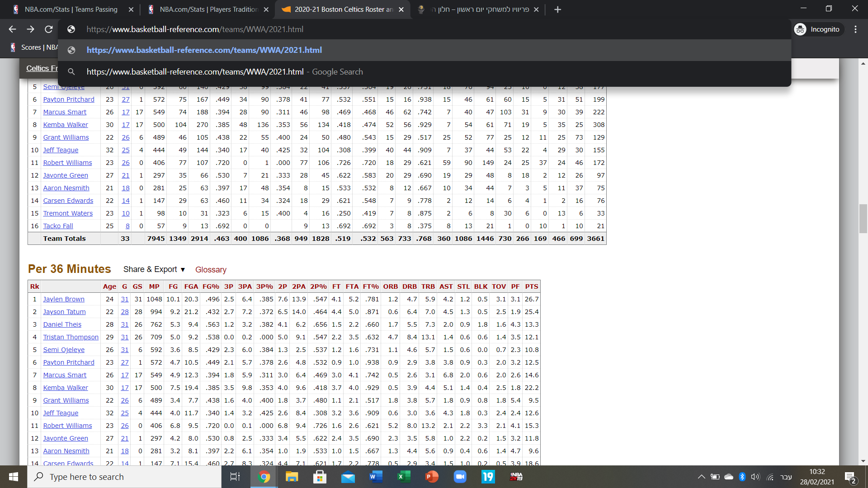Open Jayson Tatum in Per 36 table
The image size is (868, 488).
coord(64,312)
